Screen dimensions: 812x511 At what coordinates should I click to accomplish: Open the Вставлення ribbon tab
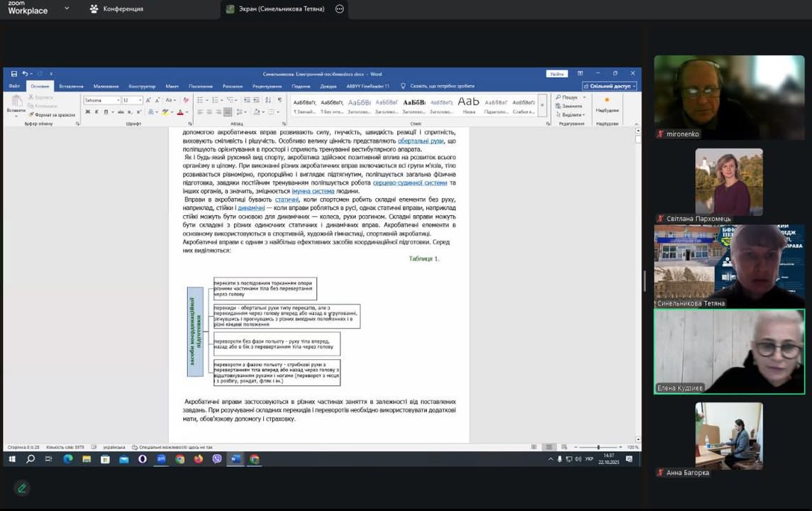click(71, 87)
